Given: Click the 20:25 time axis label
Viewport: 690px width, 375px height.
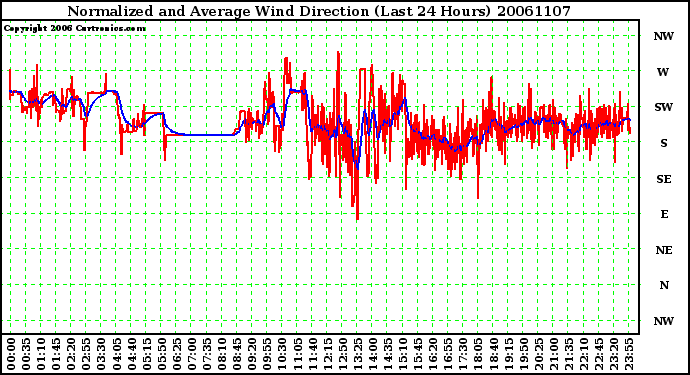Looking at the screenshot, I should [538, 354].
